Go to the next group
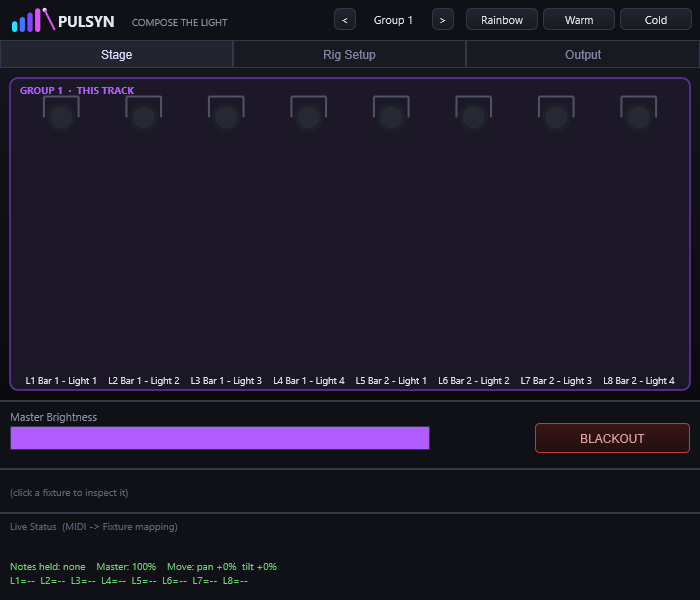 click(x=443, y=20)
